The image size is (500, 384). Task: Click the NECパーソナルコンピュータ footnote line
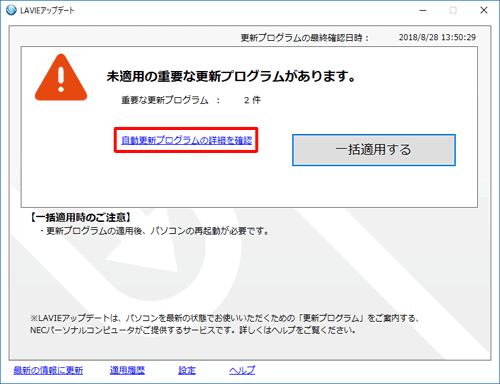[x=193, y=330]
